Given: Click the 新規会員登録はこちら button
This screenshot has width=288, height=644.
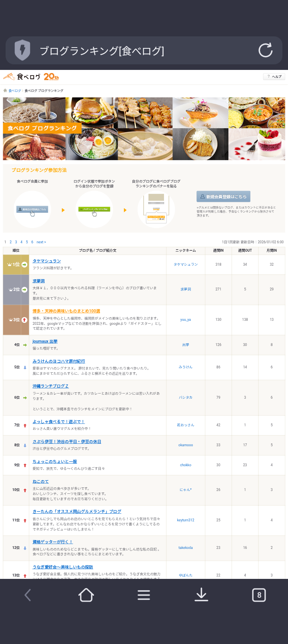Looking at the screenshot, I should [223, 197].
